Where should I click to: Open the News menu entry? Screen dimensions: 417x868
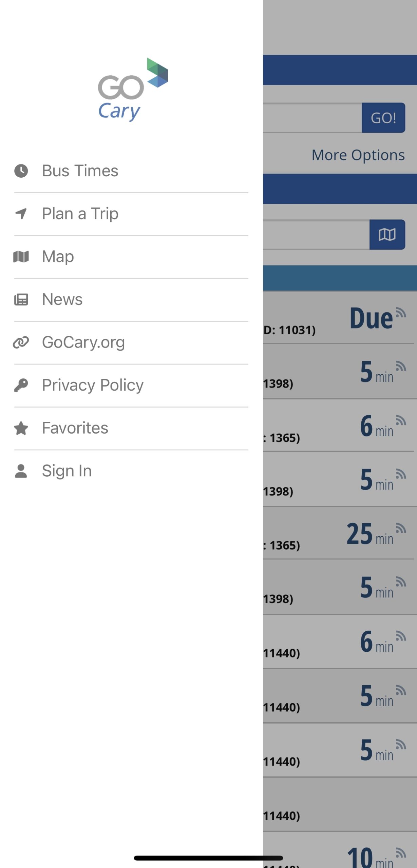(131, 300)
